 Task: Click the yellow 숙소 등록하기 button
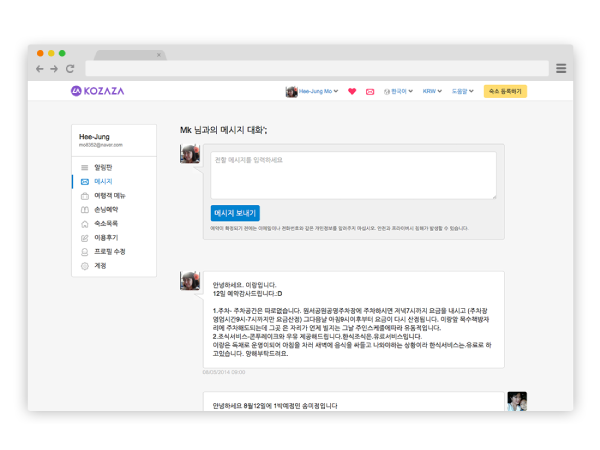(x=505, y=91)
